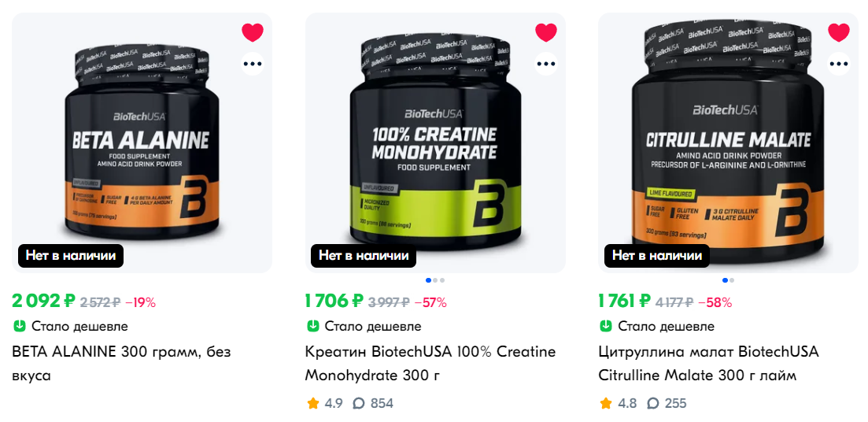Screen dimensions: 868x422
Task: Click the star rating 4.9 on Creatine
Action: tap(324, 403)
